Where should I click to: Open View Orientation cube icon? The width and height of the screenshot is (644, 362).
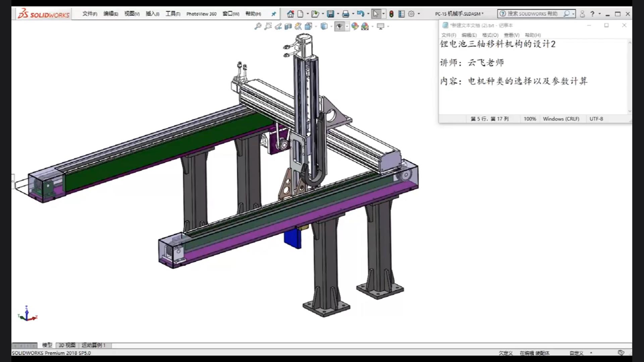click(309, 26)
